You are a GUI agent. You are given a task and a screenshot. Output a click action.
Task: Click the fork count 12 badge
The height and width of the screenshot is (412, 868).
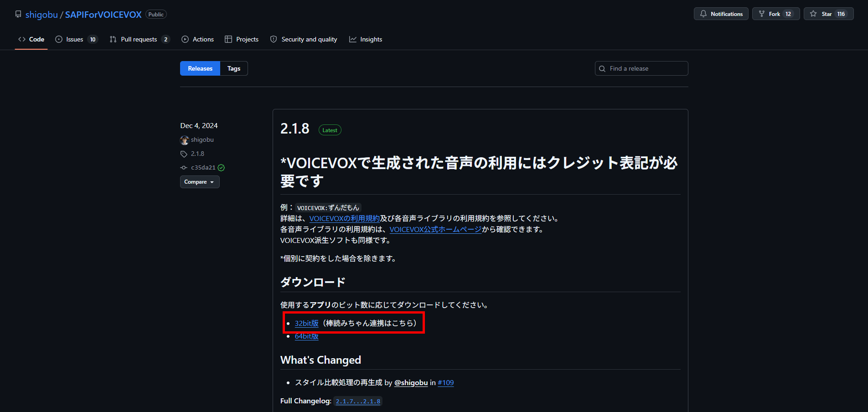[x=788, y=14]
